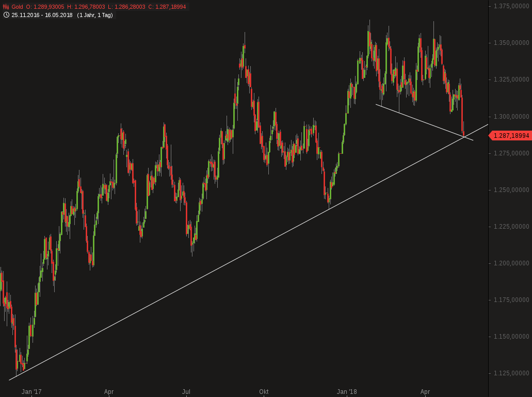Click the 1.375,00000 price axis label
Screen dimensions: 532x397
click(511, 6)
